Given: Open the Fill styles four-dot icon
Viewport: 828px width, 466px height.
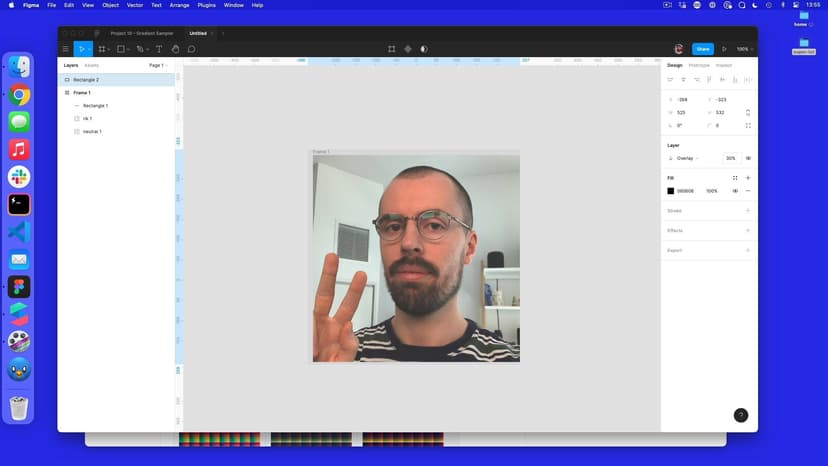Looking at the screenshot, I should (735, 178).
